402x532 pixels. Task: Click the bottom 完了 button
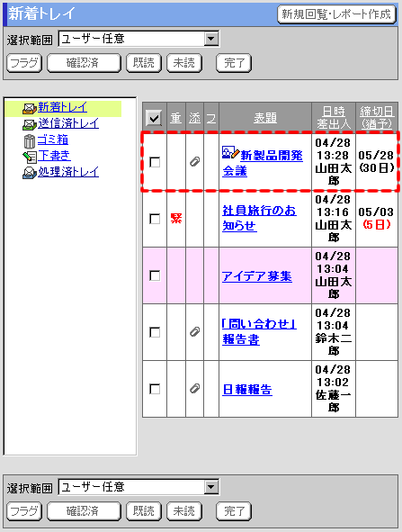pyautogui.click(x=234, y=511)
